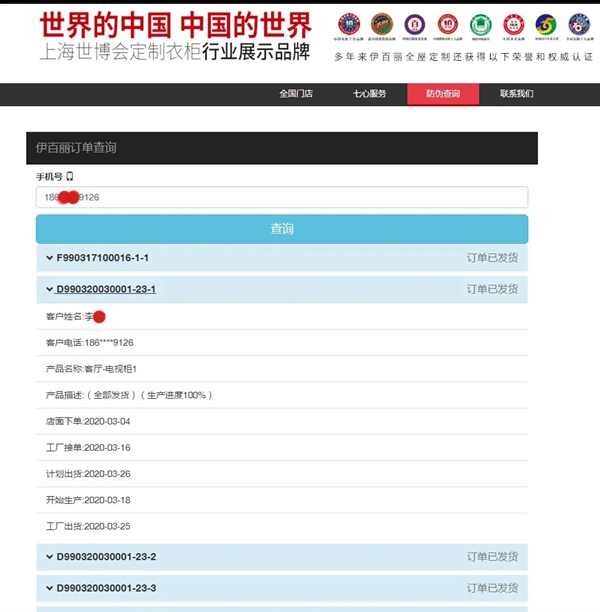Click 订单已发货 status of D990320030001-23-2
Screen dimensions: 600x612
(492, 557)
